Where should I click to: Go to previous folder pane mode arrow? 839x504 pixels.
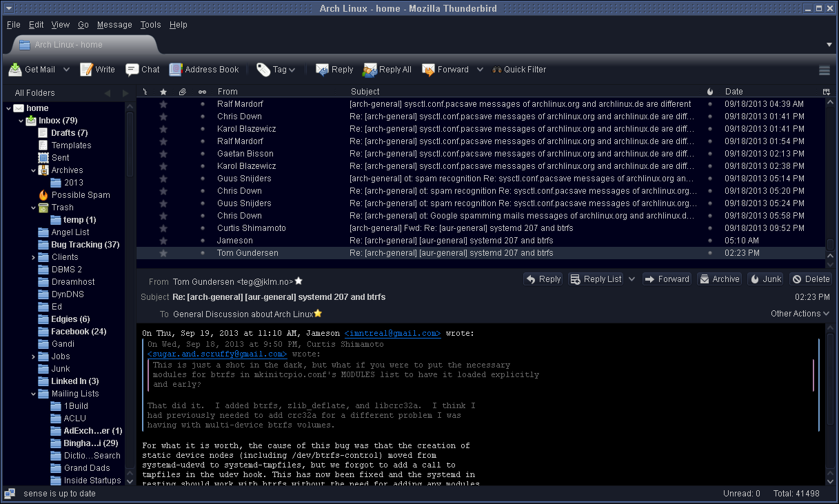pyautogui.click(x=107, y=93)
